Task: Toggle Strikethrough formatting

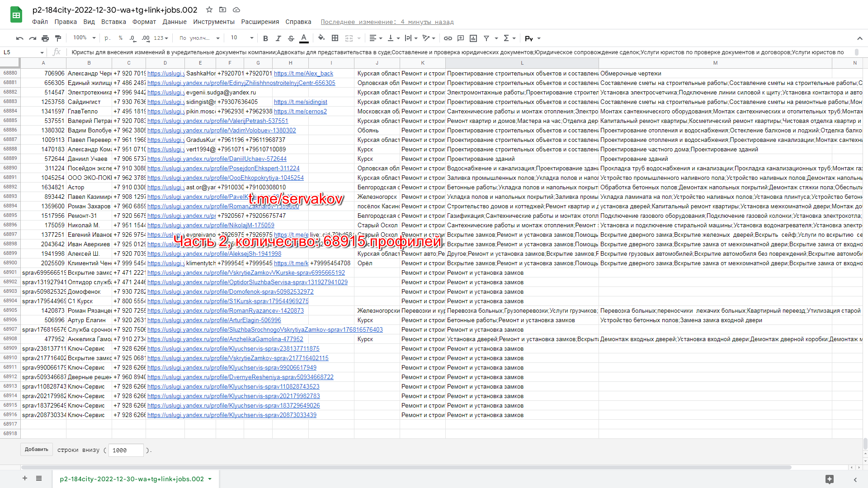Action: 291,38
